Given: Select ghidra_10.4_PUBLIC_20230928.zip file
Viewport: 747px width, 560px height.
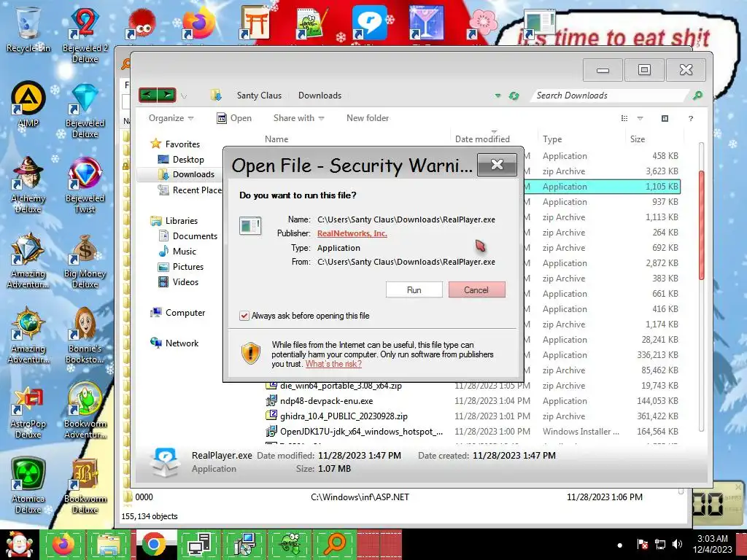Looking at the screenshot, I should (x=344, y=416).
